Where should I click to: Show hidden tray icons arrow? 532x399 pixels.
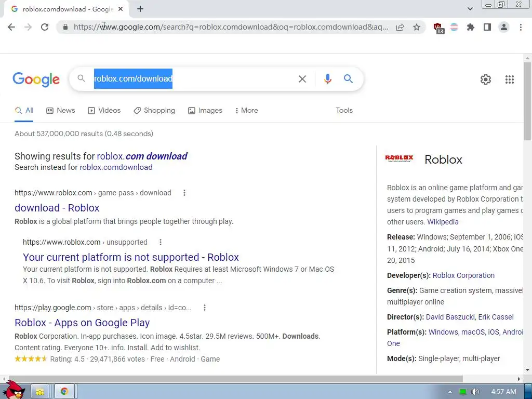click(450, 392)
